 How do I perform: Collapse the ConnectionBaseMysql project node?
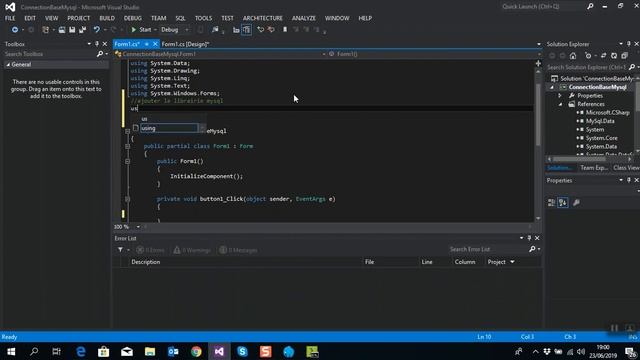pos(552,87)
